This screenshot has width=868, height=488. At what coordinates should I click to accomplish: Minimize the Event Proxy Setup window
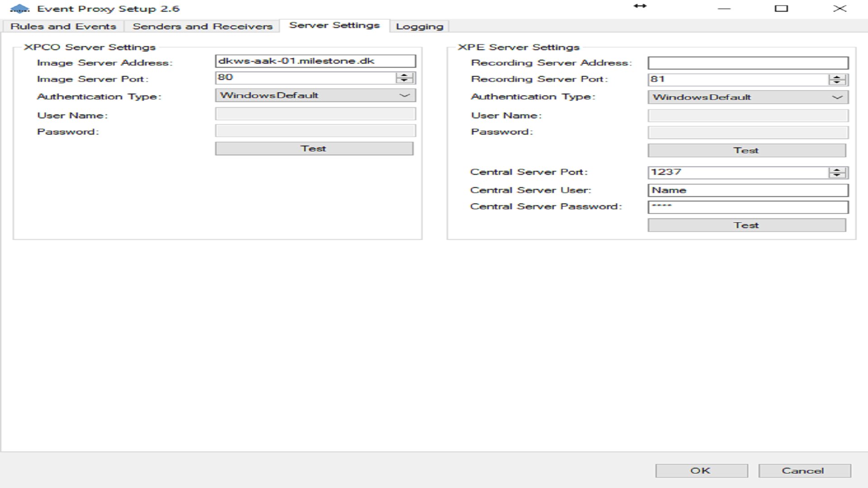pyautogui.click(x=724, y=9)
